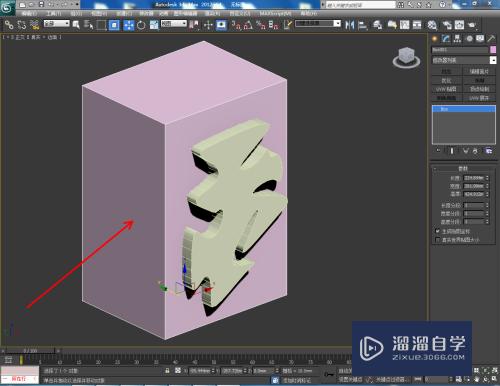Viewport: 500px width, 386px height.
Task: Toggle Selection Lock in status bar
Action: [x=167, y=371]
